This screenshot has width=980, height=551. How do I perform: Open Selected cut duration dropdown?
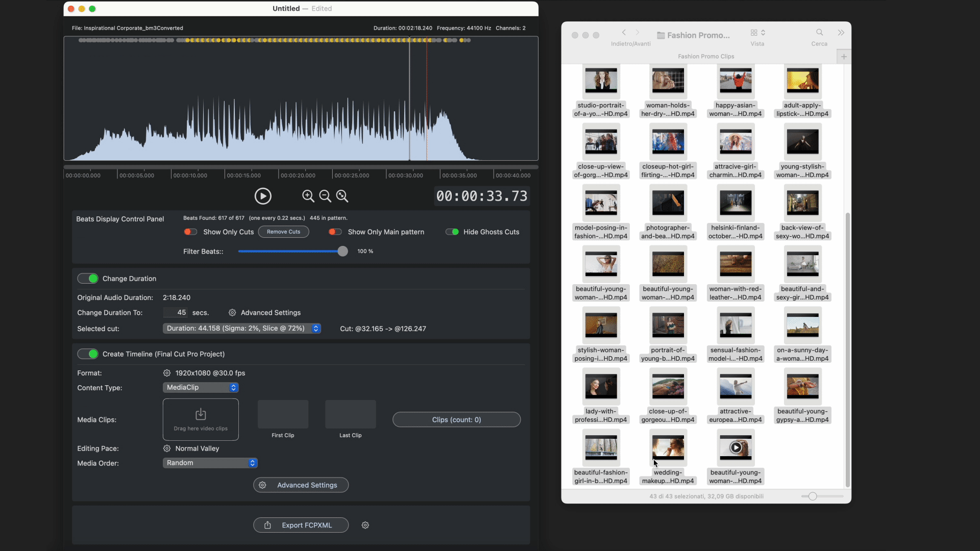[242, 329]
